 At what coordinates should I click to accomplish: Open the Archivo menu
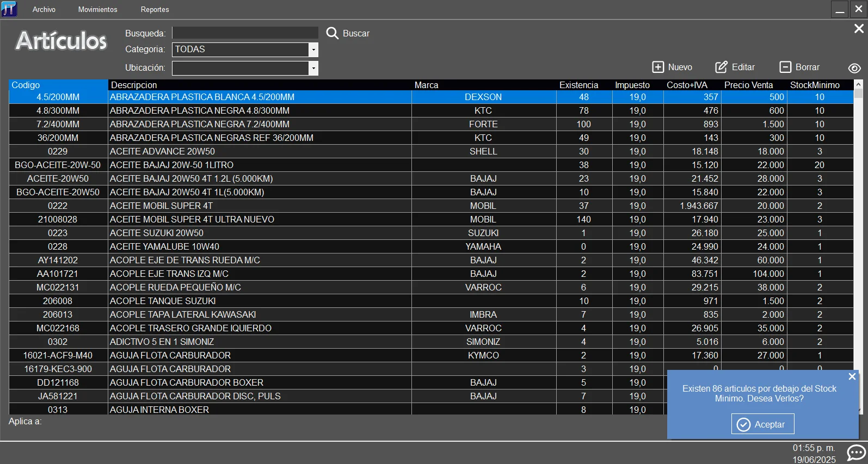44,9
